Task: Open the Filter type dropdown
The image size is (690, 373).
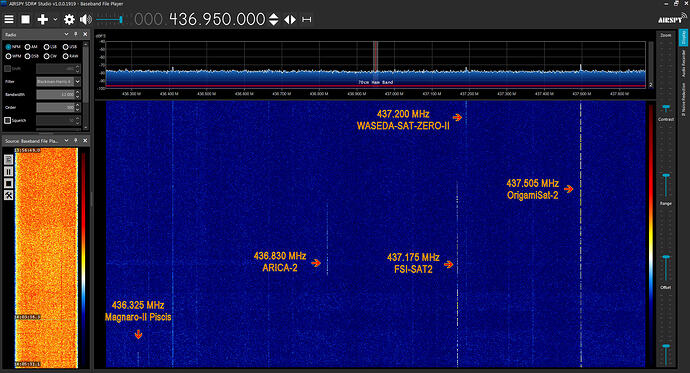Action: (58, 81)
